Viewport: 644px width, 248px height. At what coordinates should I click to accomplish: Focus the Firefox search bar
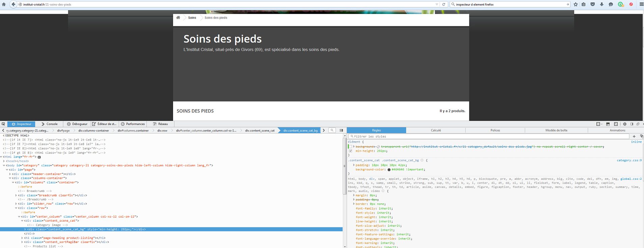pyautogui.click(x=510, y=4)
